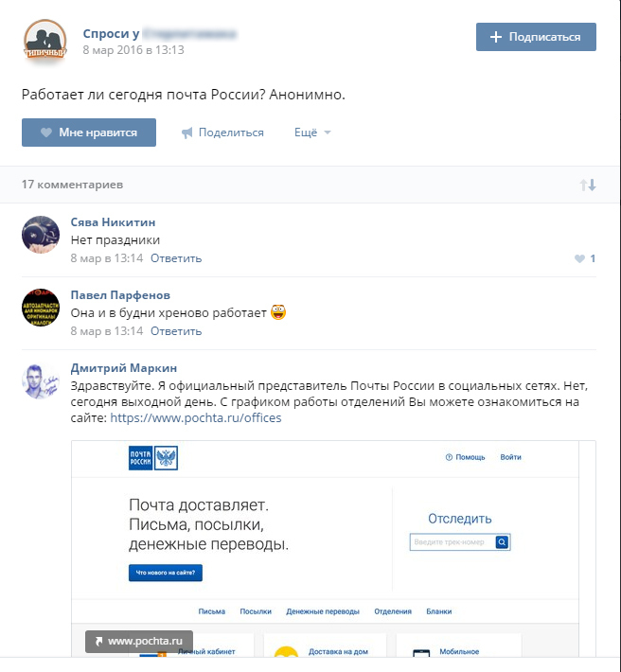
Task: Open Дмитрий Маркин's profile name link
Action: (123, 368)
